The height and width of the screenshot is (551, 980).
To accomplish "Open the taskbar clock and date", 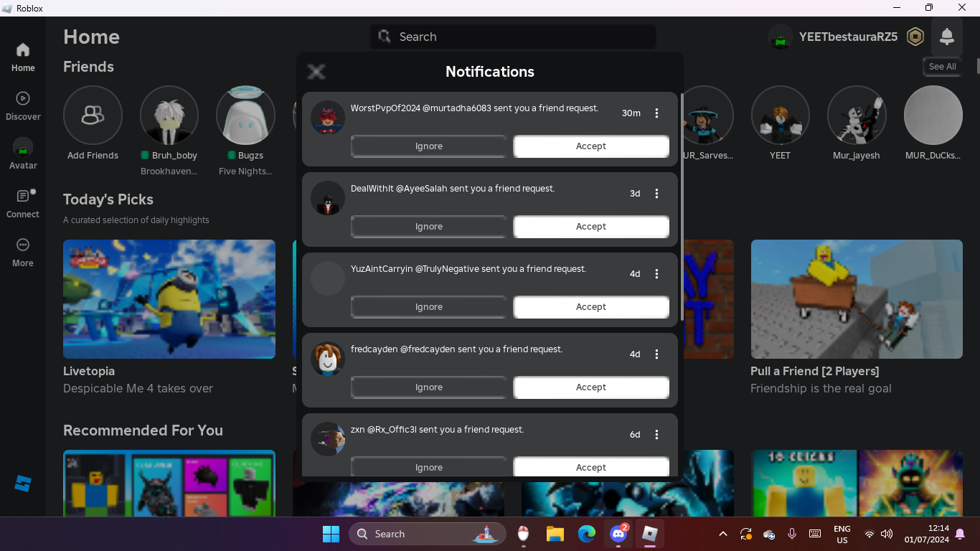I will (927, 534).
